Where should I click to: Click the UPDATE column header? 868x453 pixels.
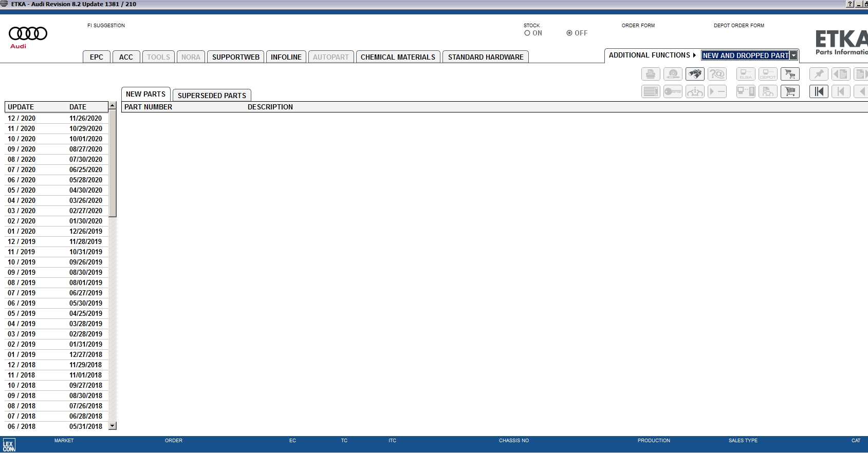pos(21,107)
